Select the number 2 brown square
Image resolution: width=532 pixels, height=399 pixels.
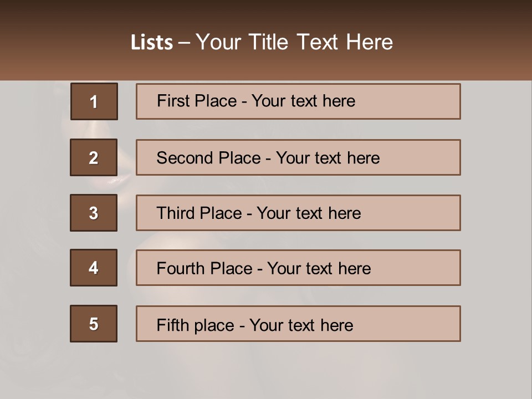pyautogui.click(x=94, y=157)
